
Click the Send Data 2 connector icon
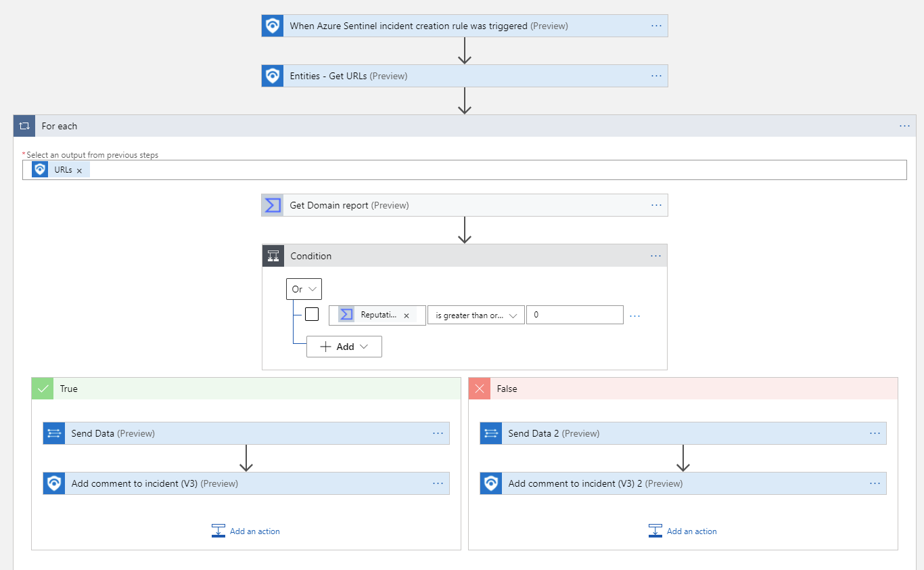pos(491,433)
